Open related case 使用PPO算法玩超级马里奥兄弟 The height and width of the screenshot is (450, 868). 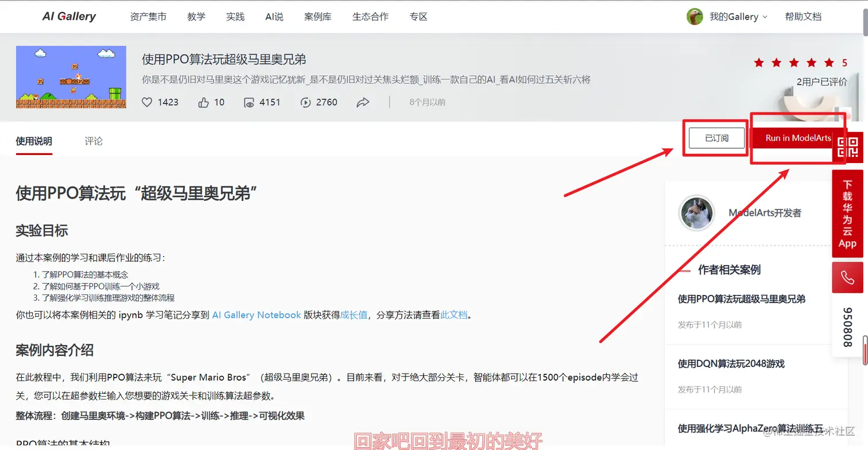[x=742, y=299]
